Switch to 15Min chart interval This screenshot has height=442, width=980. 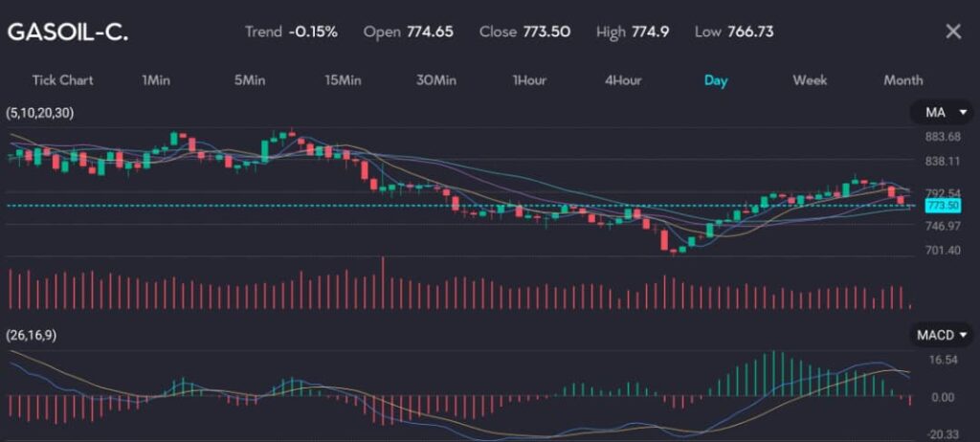tap(342, 80)
